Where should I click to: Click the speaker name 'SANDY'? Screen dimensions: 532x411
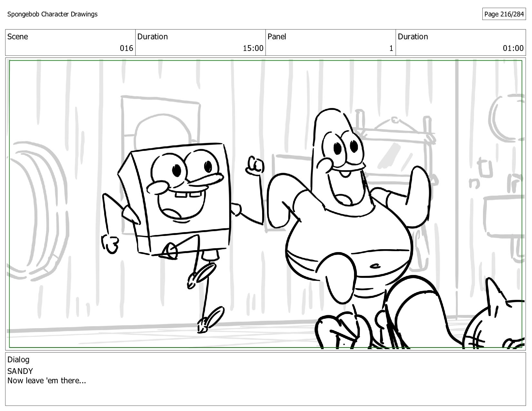20,371
